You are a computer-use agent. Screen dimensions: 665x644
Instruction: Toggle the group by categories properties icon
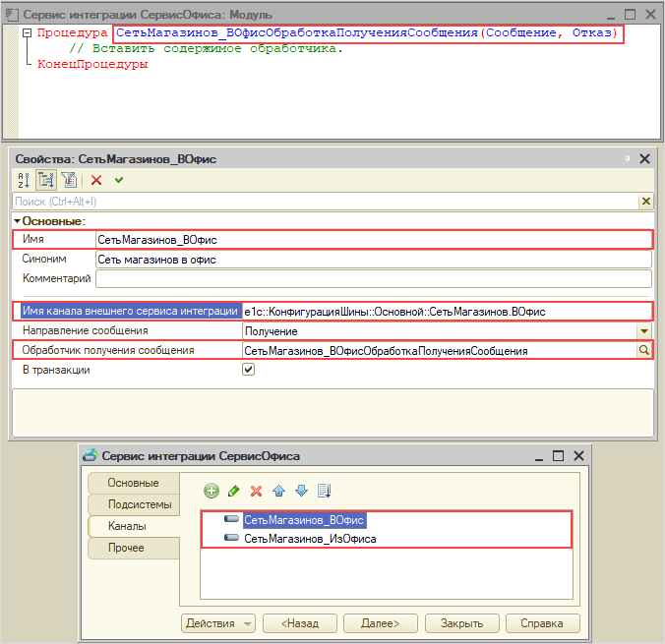coord(46,180)
